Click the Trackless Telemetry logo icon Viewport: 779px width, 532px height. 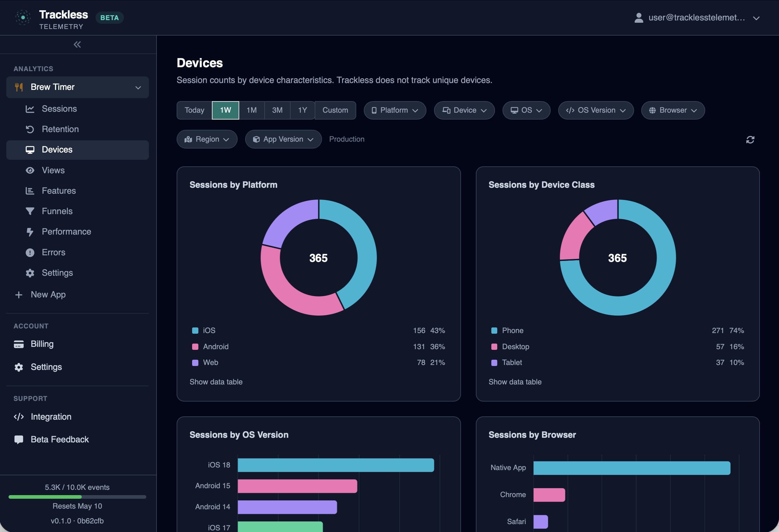point(23,17)
